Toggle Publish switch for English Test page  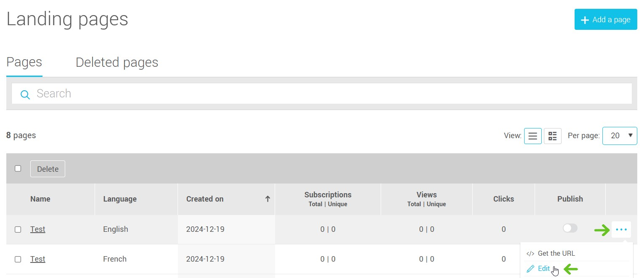570,228
